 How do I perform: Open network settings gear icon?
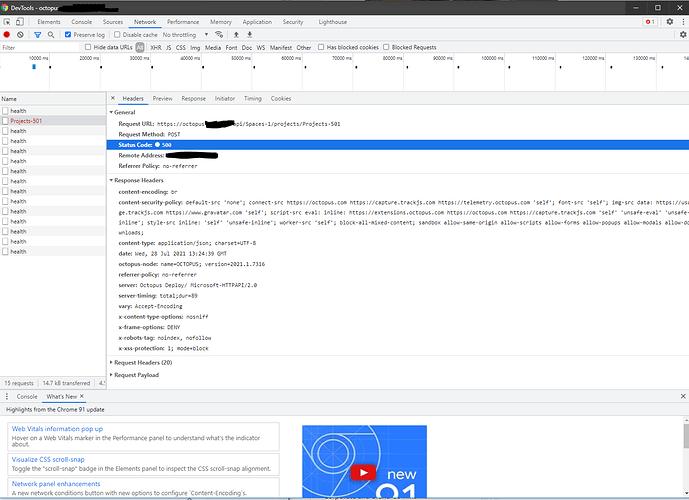pyautogui.click(x=683, y=34)
